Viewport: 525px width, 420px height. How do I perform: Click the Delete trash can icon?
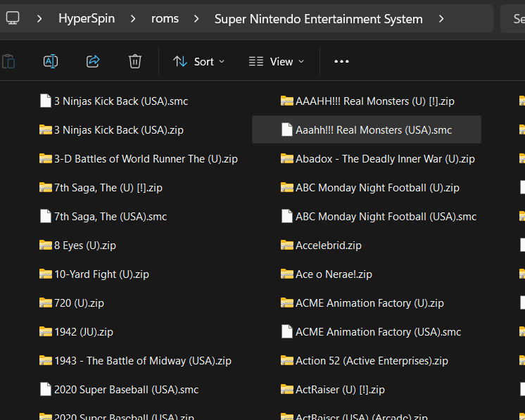tap(135, 62)
